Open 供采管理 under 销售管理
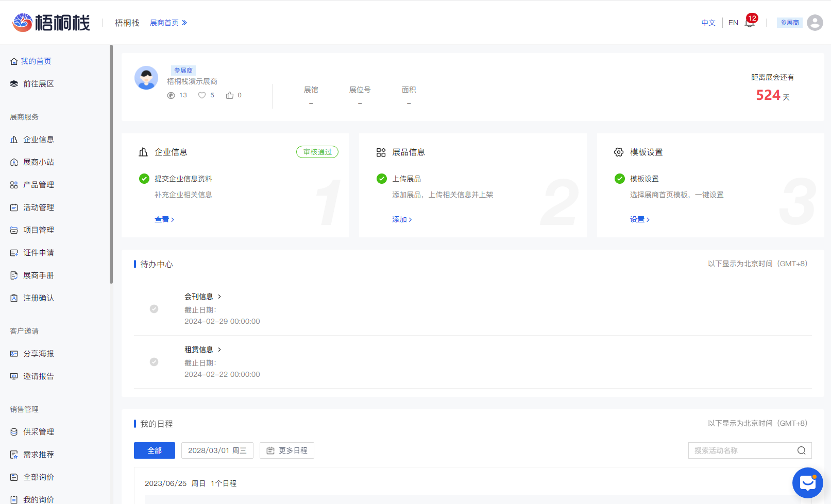The height and width of the screenshot is (504, 831). 14,431
